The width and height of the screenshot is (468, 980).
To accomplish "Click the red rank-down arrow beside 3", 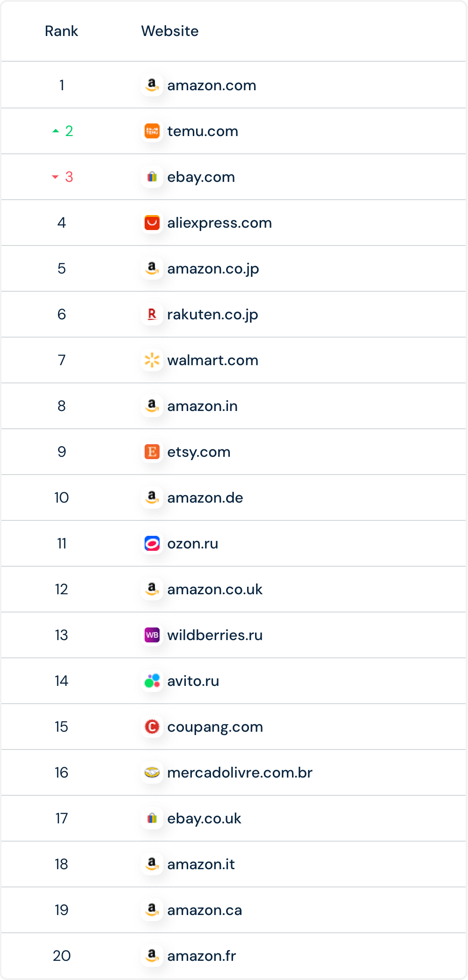I will [x=55, y=177].
